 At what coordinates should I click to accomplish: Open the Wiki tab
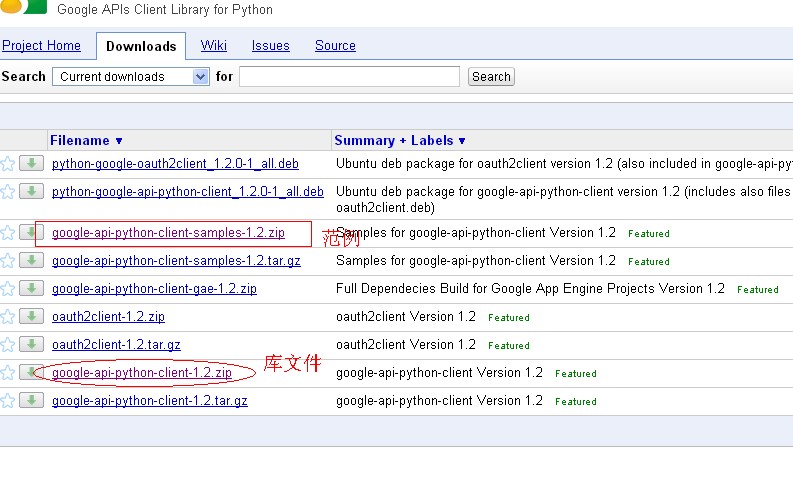[x=213, y=46]
